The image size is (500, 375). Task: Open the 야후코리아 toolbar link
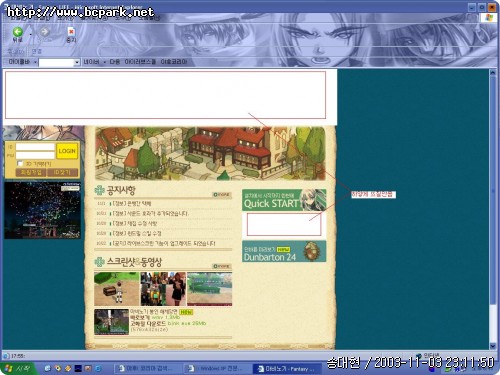(x=174, y=62)
